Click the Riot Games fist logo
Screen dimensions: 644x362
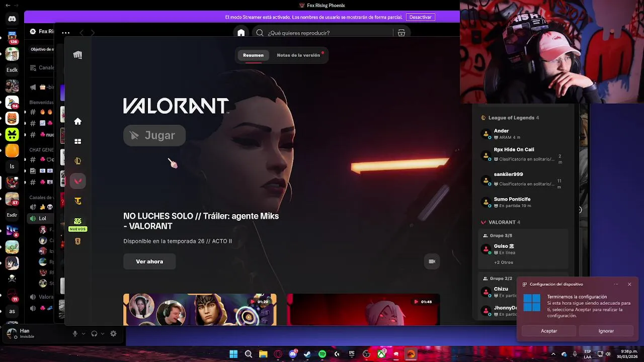(77, 55)
